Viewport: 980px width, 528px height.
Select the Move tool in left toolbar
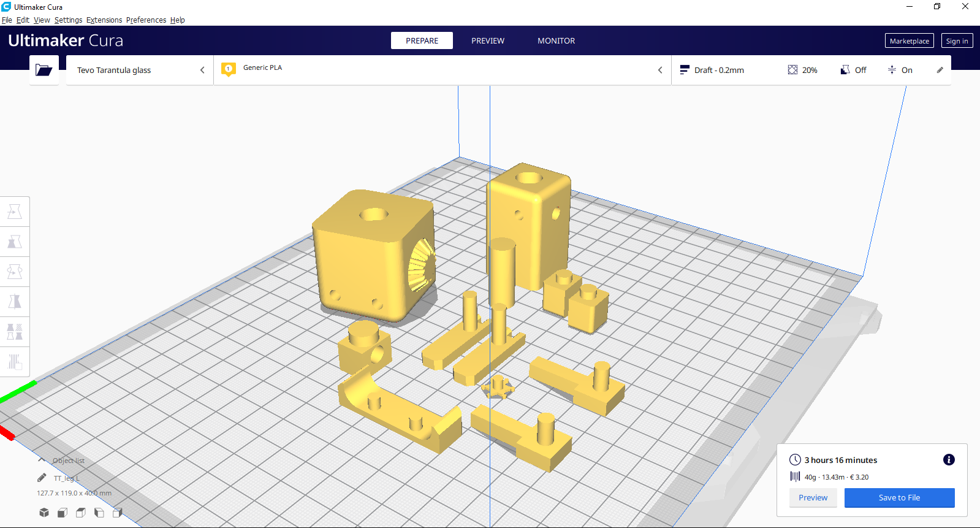[15, 212]
